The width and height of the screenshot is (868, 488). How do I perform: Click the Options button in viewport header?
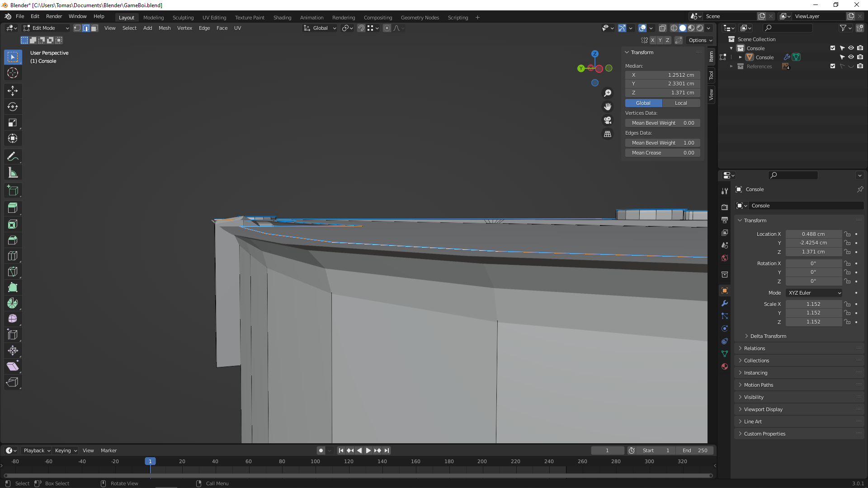click(x=700, y=40)
